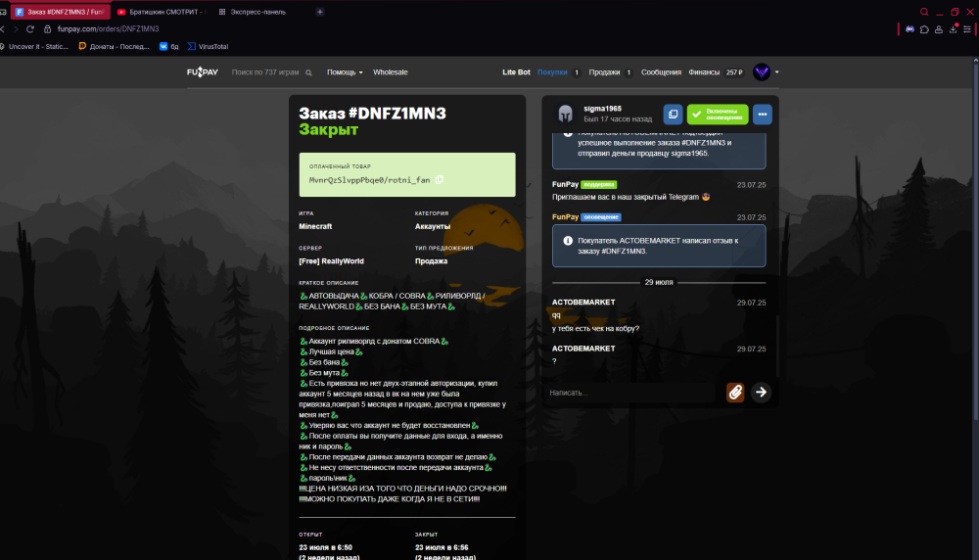The image size is (979, 560).
Task: Click the message 'у тебя есть чек на кобру?'
Action: point(595,328)
